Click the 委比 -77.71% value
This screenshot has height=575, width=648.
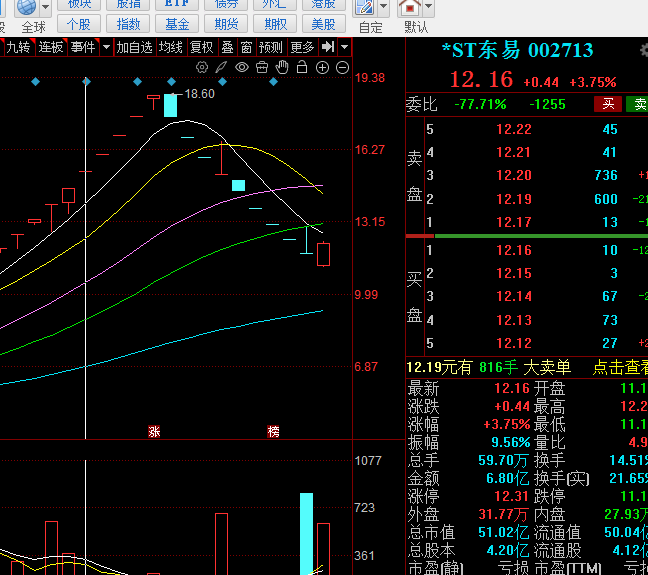(480, 104)
